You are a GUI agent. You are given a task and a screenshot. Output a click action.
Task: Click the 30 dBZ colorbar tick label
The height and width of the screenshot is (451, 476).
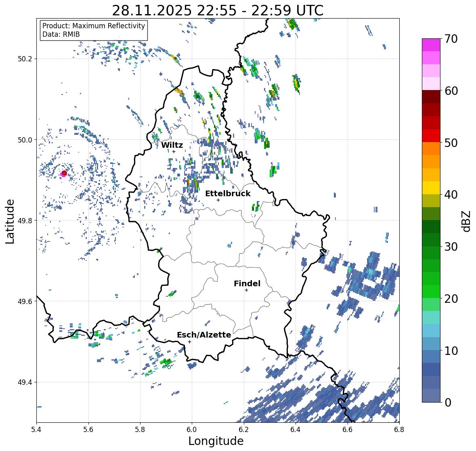pyautogui.click(x=451, y=247)
